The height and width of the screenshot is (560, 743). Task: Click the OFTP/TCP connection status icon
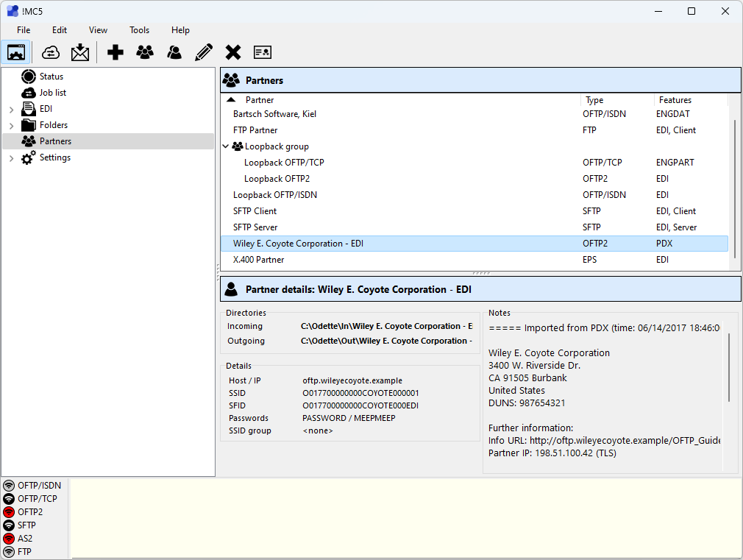click(9, 499)
